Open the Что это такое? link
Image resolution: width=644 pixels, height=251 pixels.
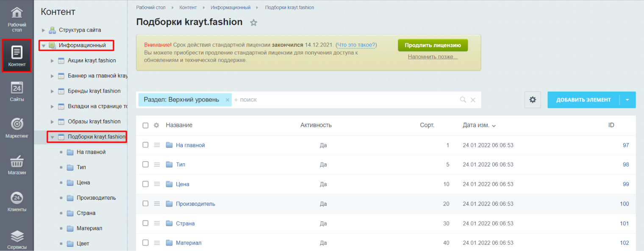(356, 45)
